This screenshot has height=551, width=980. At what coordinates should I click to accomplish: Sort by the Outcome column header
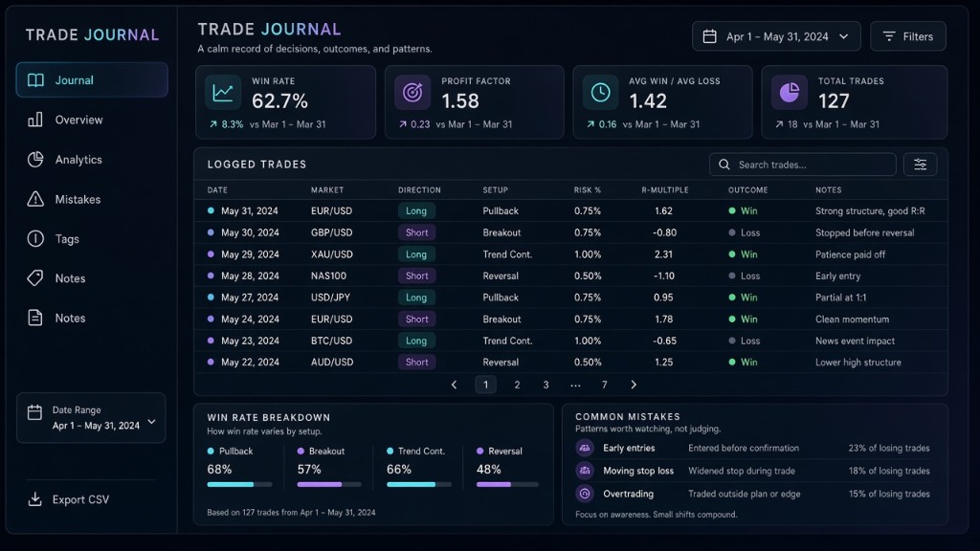coord(748,190)
